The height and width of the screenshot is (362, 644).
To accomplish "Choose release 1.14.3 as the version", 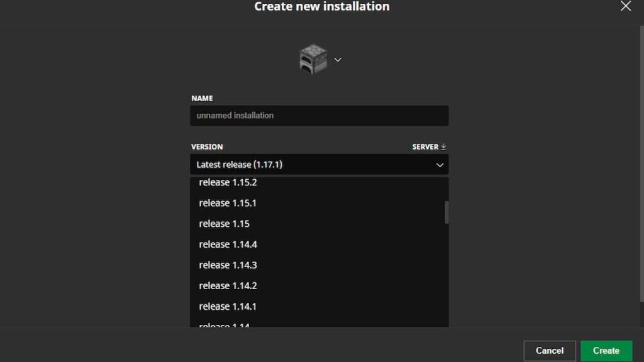I will tap(228, 265).
